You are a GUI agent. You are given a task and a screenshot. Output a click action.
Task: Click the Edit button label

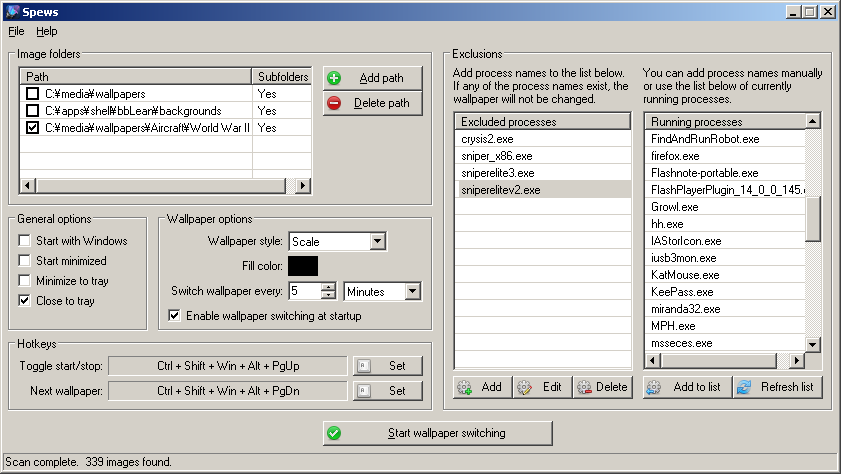coord(552,387)
